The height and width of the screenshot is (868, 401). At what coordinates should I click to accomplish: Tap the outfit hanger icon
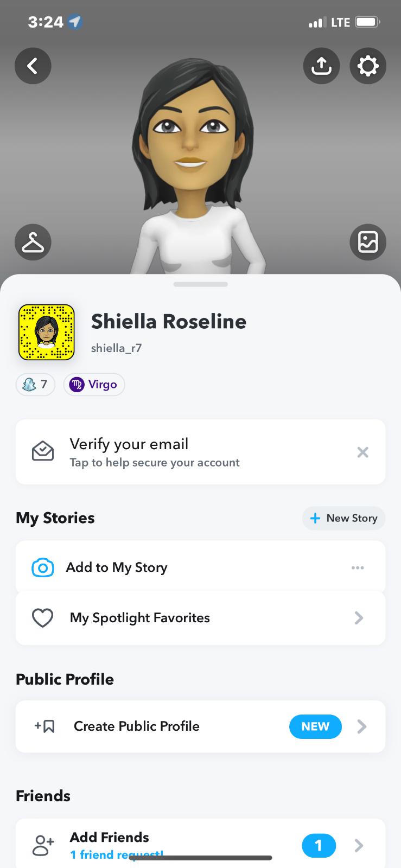(33, 242)
